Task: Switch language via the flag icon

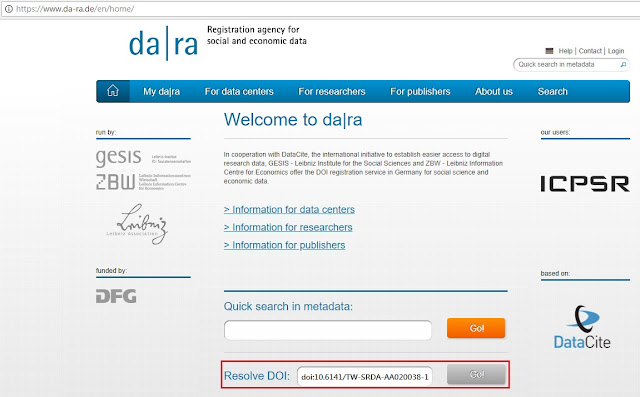Action: point(549,51)
